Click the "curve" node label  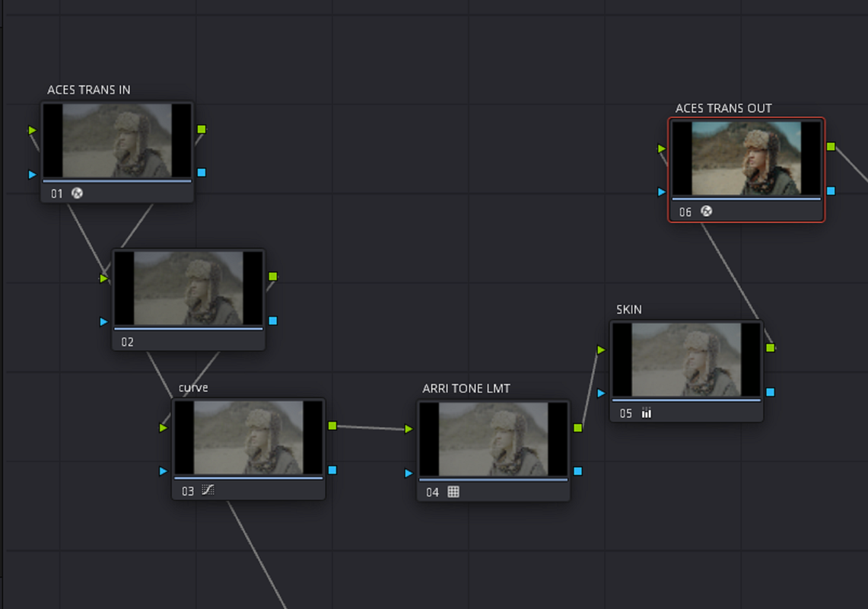[193, 388]
